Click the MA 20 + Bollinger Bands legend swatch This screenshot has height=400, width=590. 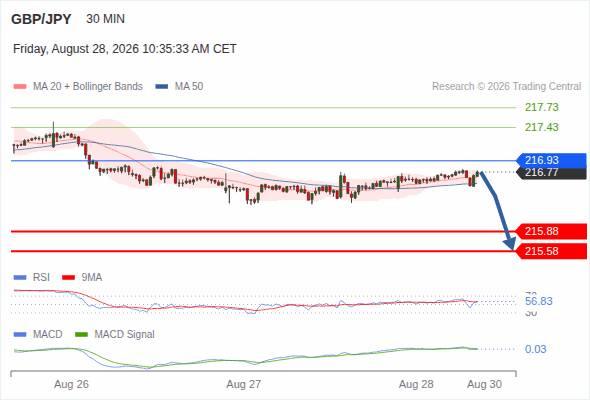click(x=20, y=87)
